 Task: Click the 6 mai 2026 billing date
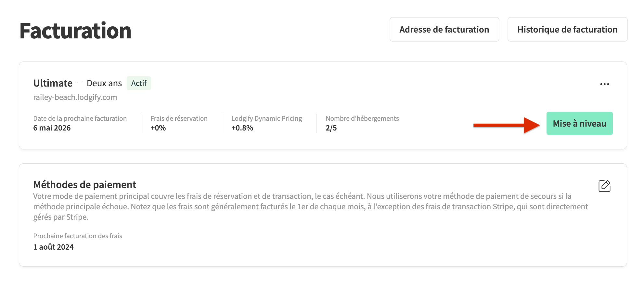click(52, 128)
